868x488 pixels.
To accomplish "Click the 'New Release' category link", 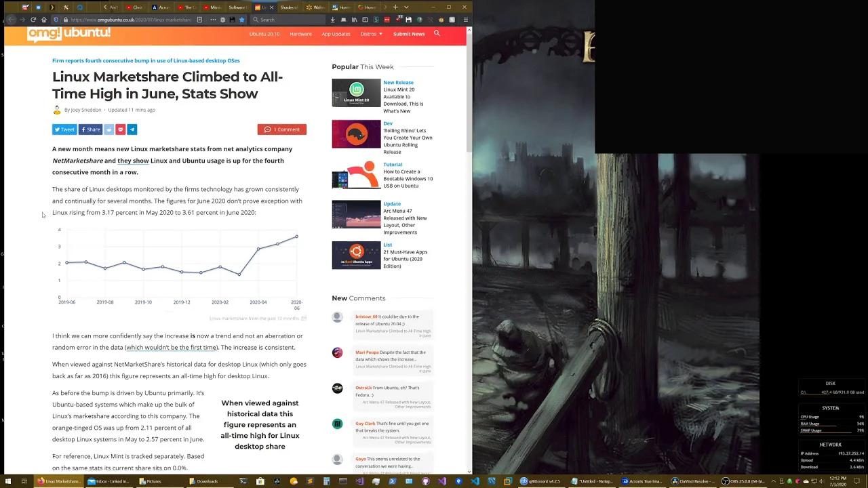I will point(398,83).
